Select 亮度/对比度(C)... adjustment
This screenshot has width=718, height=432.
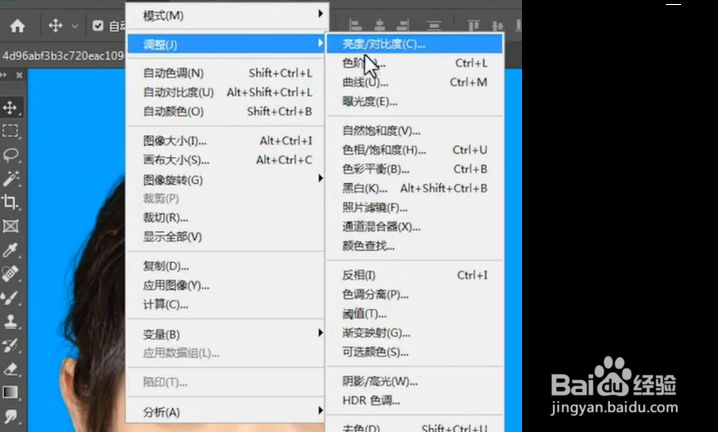coord(414,44)
